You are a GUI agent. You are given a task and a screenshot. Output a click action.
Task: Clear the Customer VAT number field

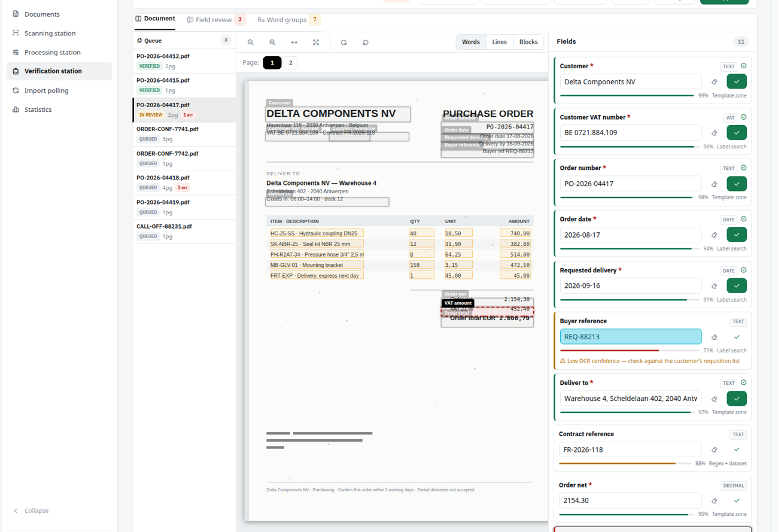pos(714,133)
